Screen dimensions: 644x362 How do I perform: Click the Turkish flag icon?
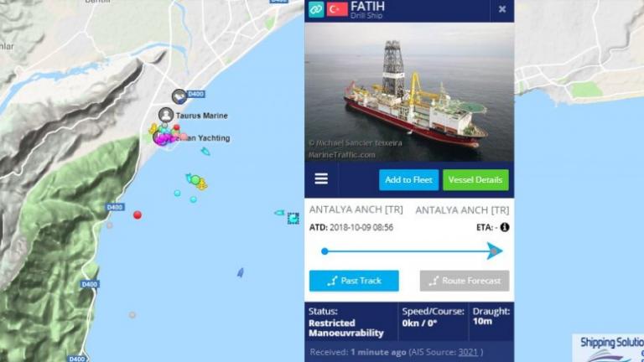click(337, 9)
